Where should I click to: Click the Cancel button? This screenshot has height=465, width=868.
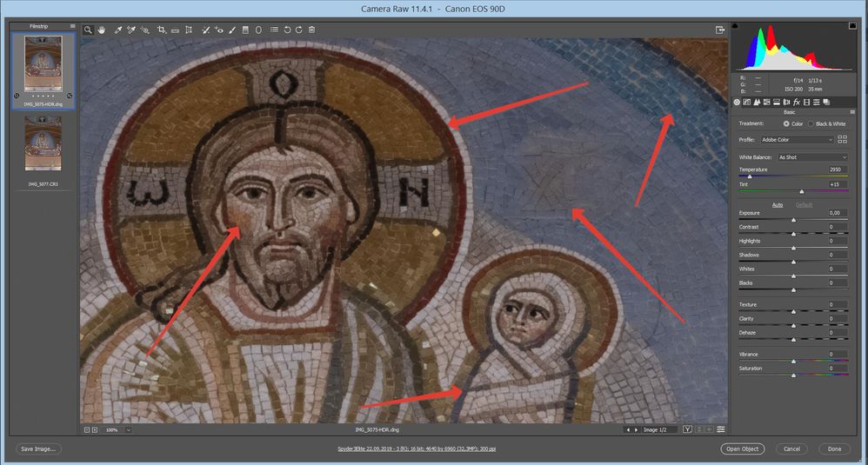coord(791,449)
